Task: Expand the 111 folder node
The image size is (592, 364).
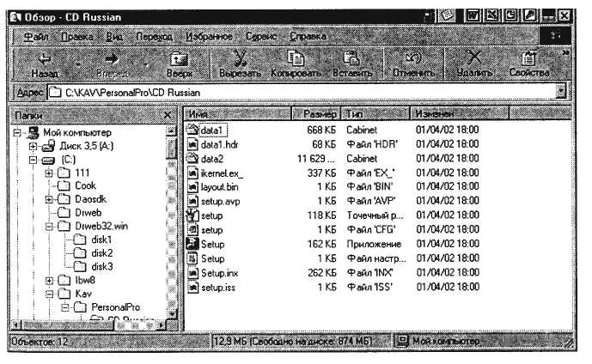Action: pos(49,173)
